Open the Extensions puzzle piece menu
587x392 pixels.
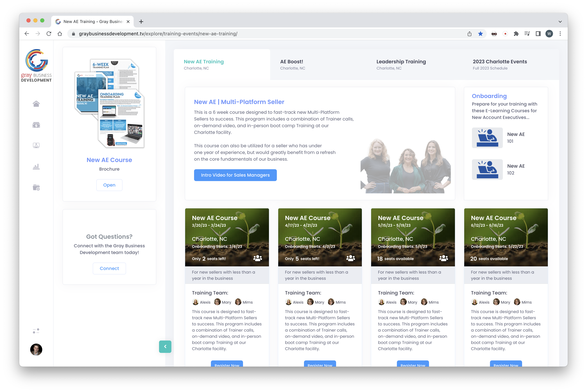click(516, 34)
